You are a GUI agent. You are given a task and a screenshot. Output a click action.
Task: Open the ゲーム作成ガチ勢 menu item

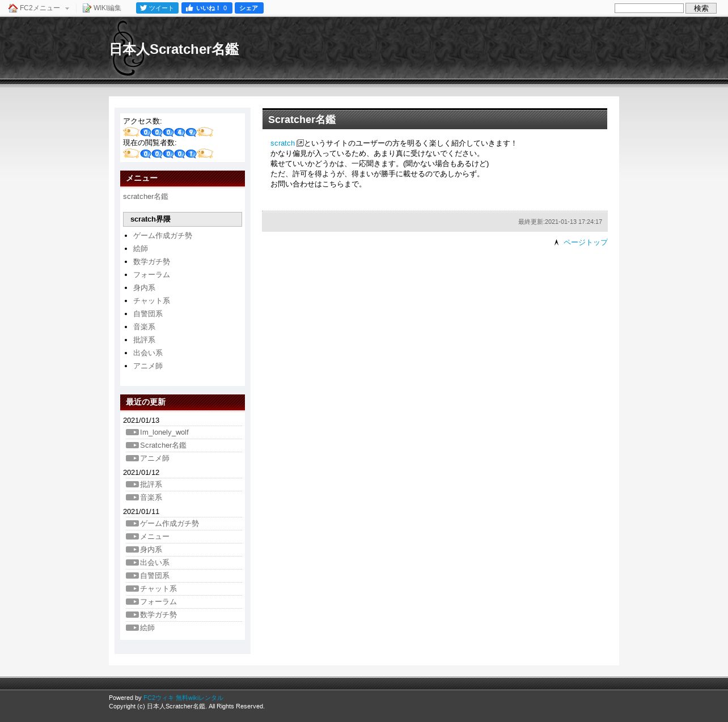(x=163, y=236)
